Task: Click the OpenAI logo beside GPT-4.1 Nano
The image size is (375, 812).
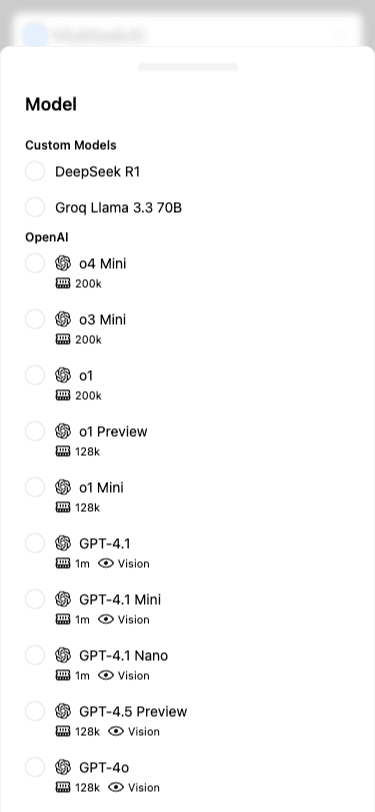Action: pos(63,655)
